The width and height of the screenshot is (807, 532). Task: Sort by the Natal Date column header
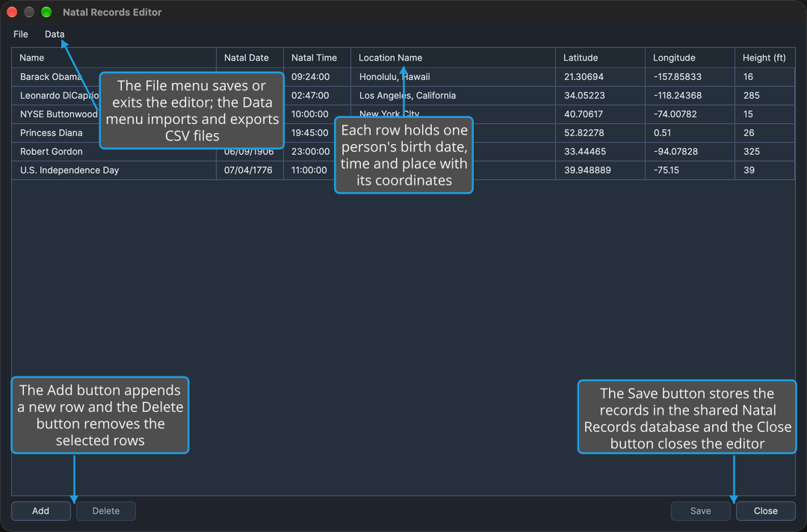pos(250,58)
